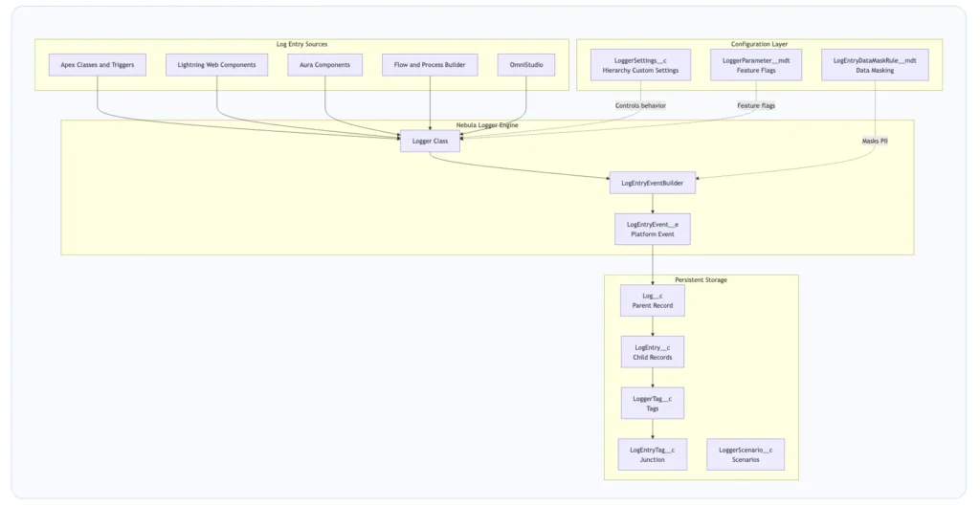Click the OmniStudio node
This screenshot has width=980, height=507.
[526, 65]
